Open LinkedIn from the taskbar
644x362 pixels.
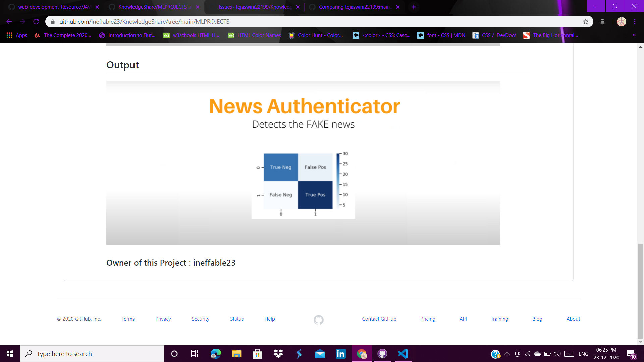(341, 353)
